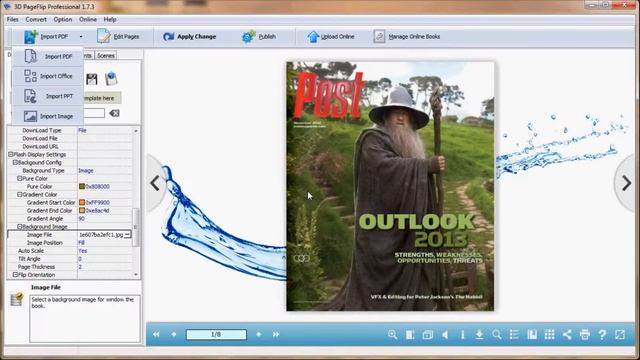
Task: Click the share icon
Action: click(567, 335)
